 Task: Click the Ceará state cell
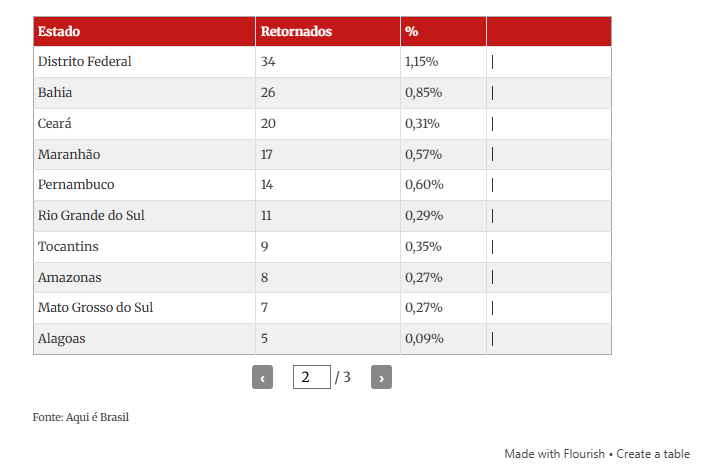tap(55, 124)
